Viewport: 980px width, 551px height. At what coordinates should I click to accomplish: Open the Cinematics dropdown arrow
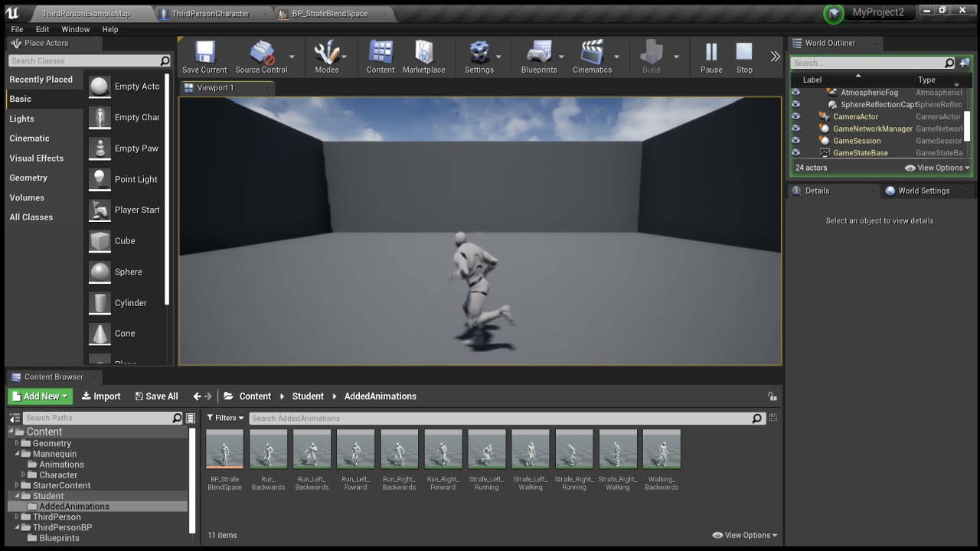(616, 57)
